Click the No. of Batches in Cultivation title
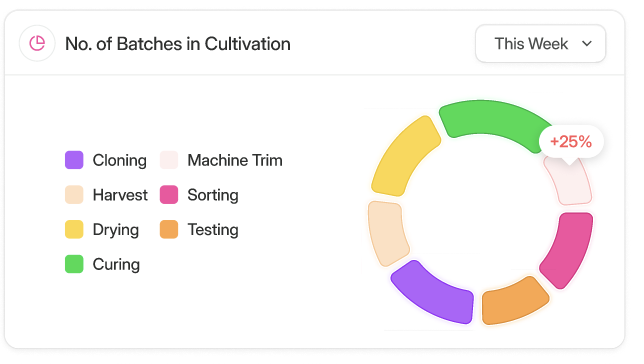Image resolution: width=644 pixels, height=364 pixels. pyautogui.click(x=178, y=44)
